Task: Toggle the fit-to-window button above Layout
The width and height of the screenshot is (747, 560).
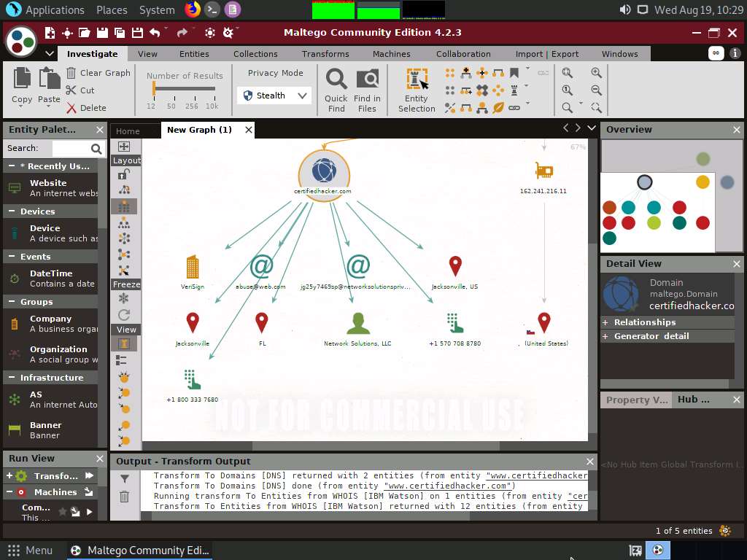Action: [x=124, y=147]
